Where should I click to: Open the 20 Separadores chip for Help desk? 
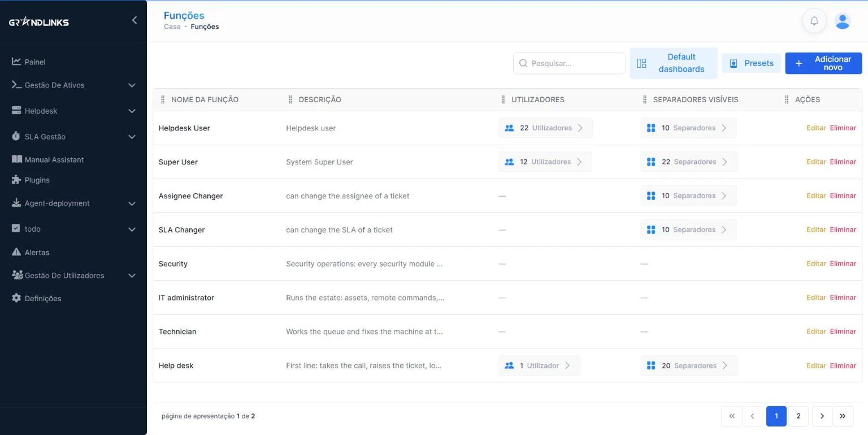tap(688, 366)
